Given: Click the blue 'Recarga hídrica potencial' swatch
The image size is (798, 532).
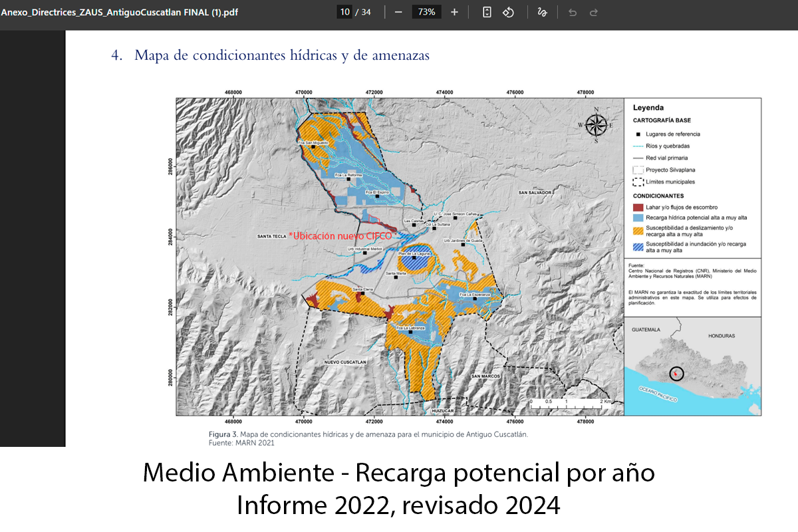Looking at the screenshot, I should pos(637,218).
